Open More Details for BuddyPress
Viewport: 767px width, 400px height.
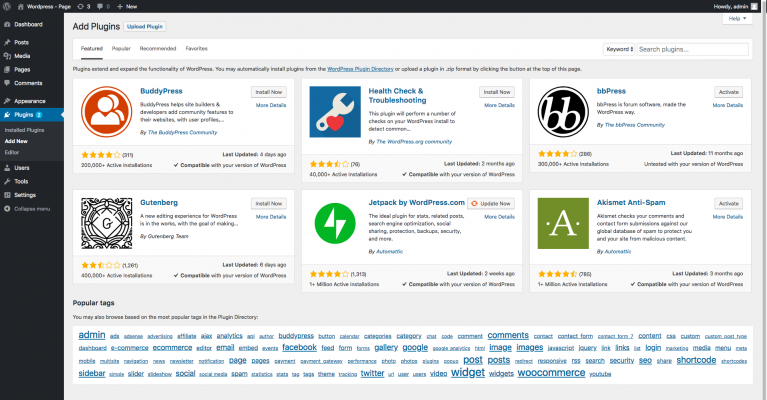tap(271, 105)
